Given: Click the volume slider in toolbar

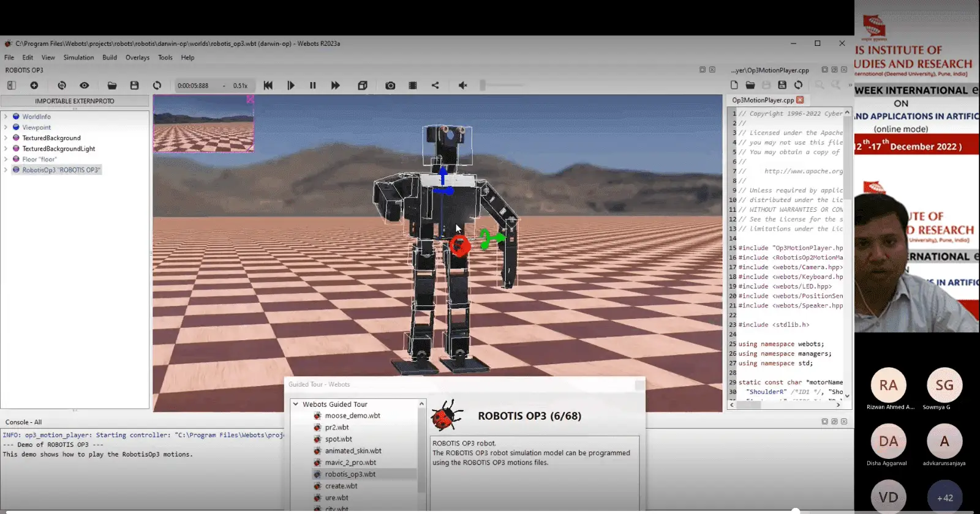Looking at the screenshot, I should click(502, 86).
